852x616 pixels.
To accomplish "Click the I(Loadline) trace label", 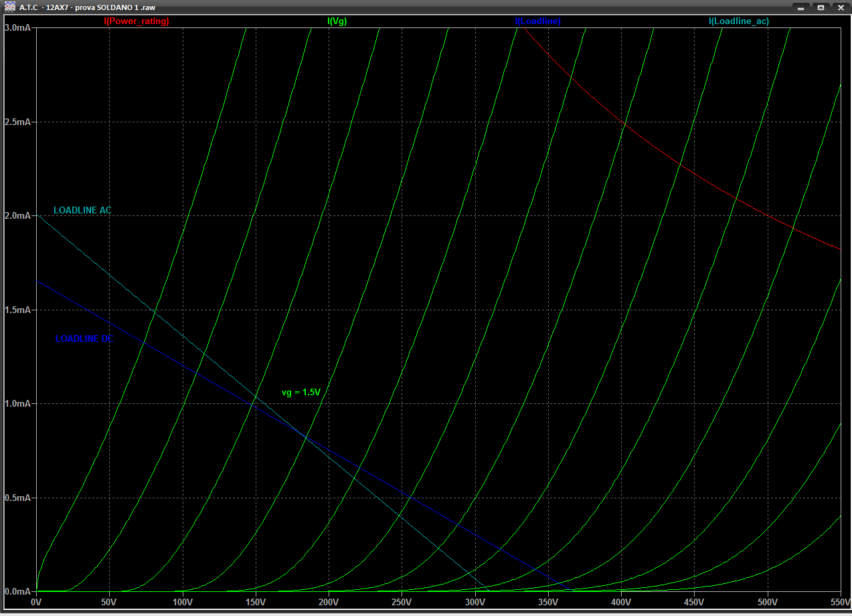I will pos(538,21).
